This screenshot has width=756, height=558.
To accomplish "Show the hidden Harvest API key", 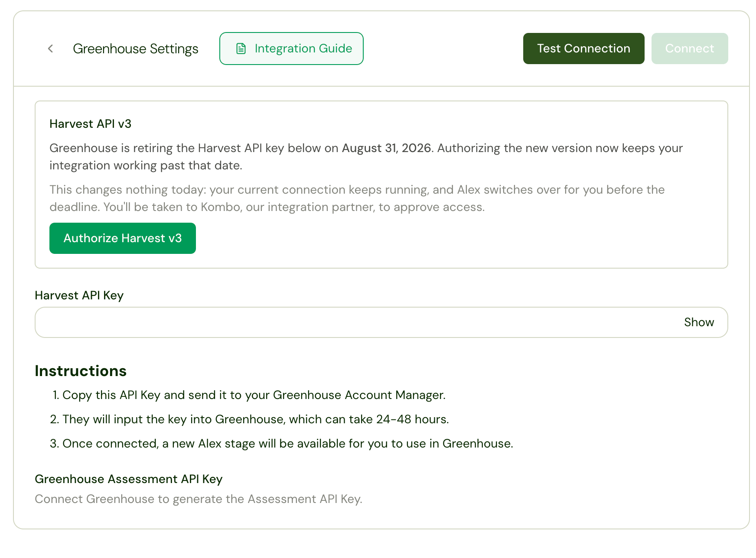I will tap(699, 322).
